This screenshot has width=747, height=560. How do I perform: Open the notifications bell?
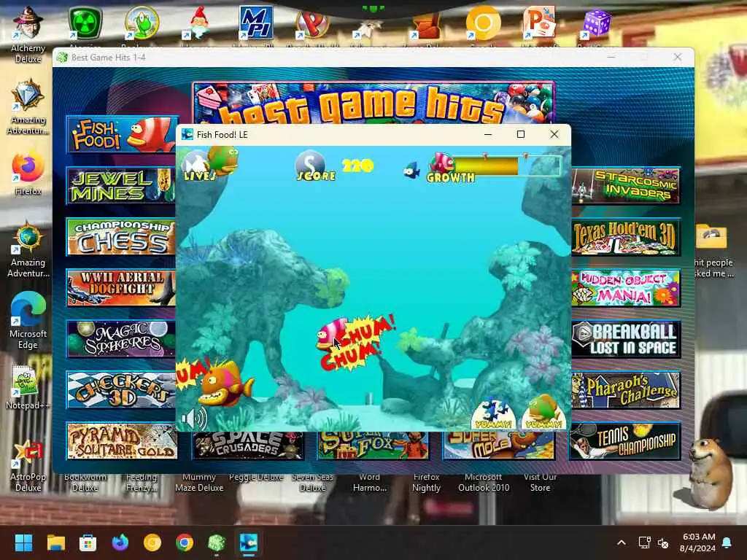coord(727,542)
